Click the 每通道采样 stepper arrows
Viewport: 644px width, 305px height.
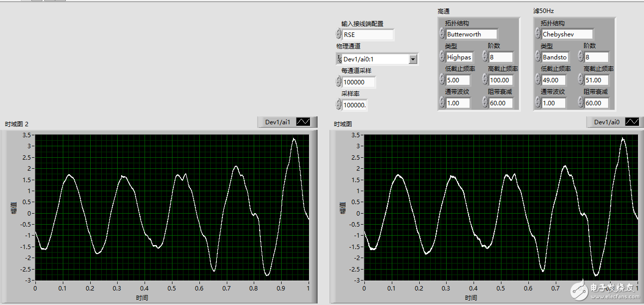coord(339,82)
